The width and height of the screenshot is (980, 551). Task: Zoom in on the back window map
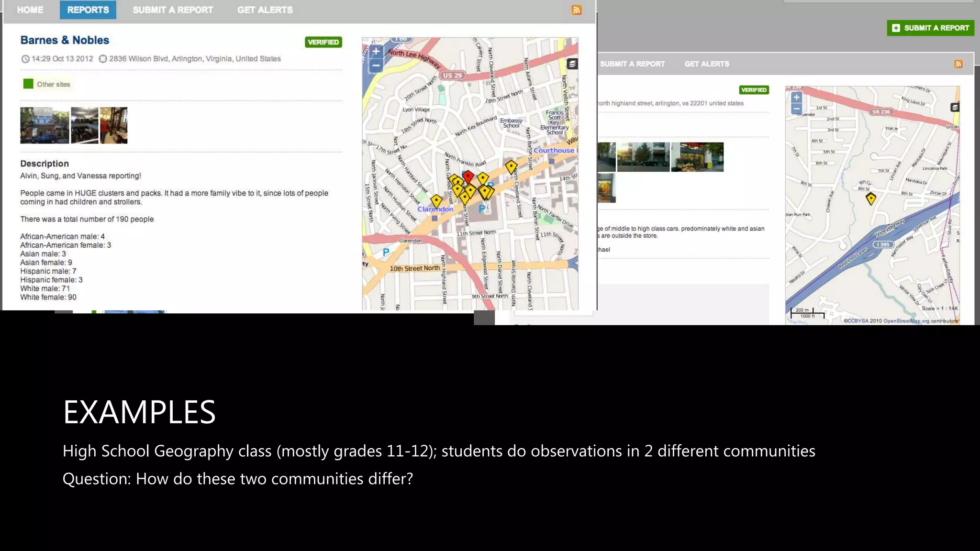coord(796,98)
